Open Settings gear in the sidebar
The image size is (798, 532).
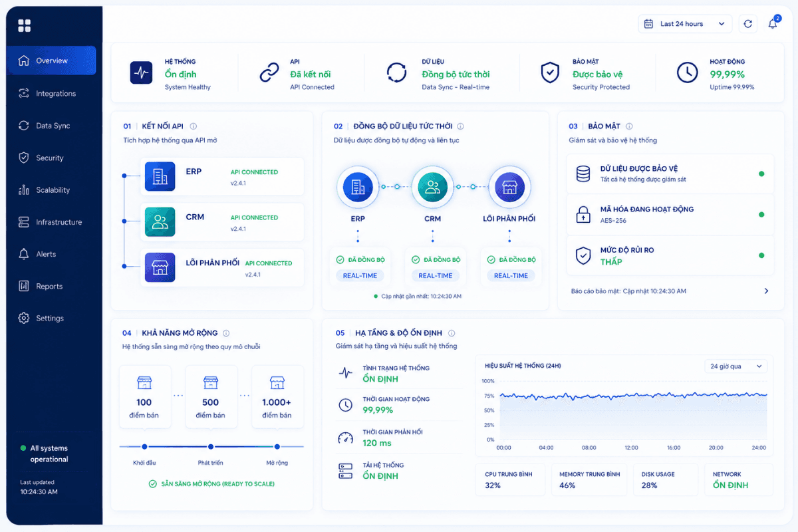pyautogui.click(x=24, y=318)
